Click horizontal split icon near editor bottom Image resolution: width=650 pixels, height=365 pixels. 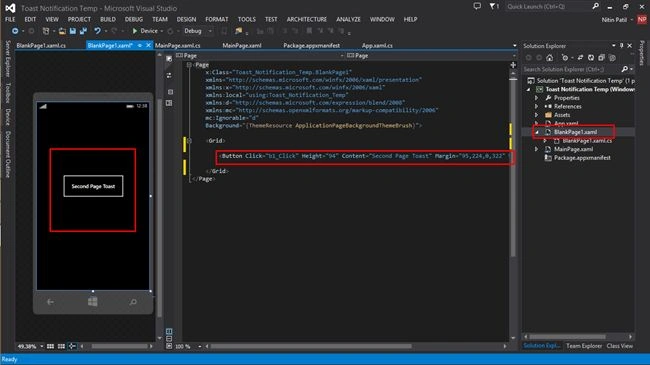[x=169, y=339]
